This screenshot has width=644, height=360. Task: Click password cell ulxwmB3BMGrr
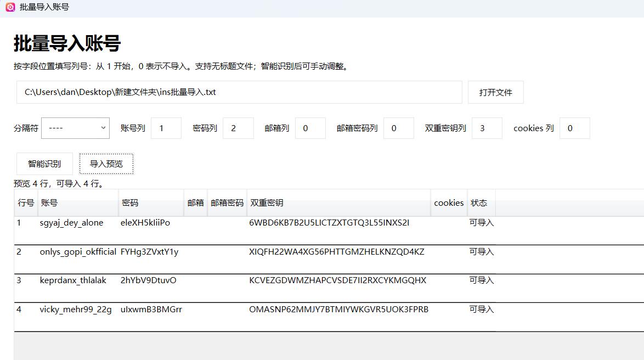click(151, 310)
